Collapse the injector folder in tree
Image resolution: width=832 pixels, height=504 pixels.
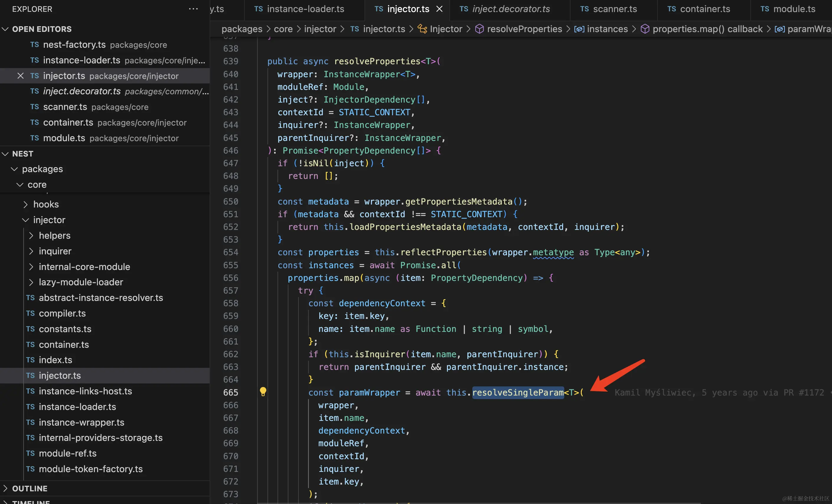click(x=26, y=220)
